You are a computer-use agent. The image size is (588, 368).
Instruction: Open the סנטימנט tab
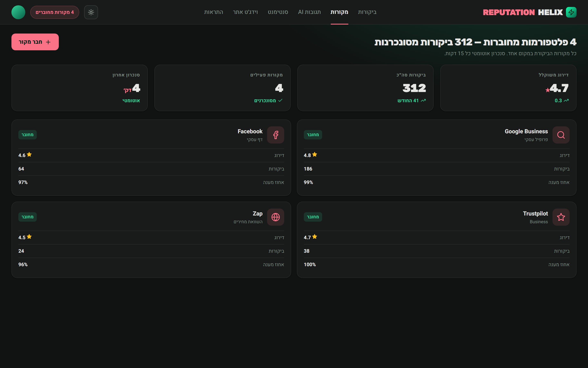point(278,12)
